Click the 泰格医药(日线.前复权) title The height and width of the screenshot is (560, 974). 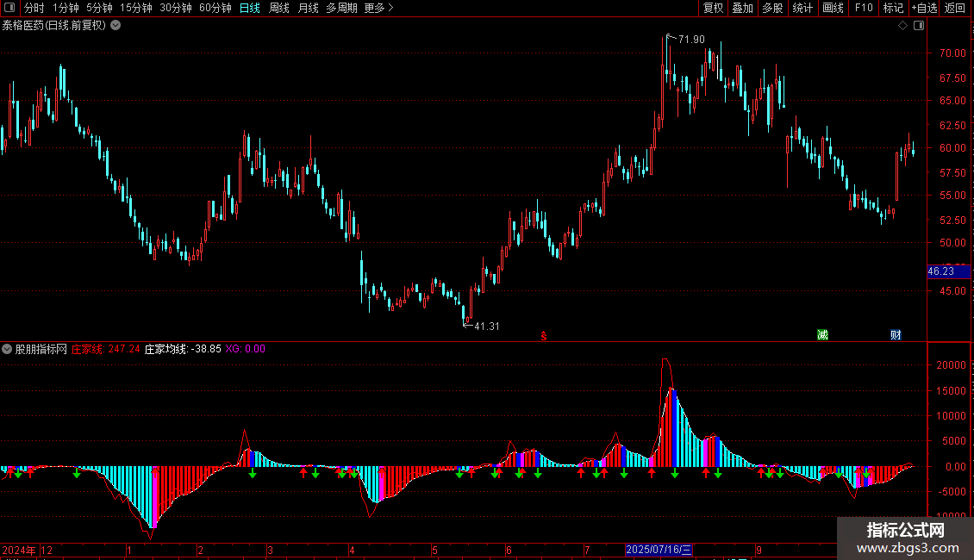[54, 26]
